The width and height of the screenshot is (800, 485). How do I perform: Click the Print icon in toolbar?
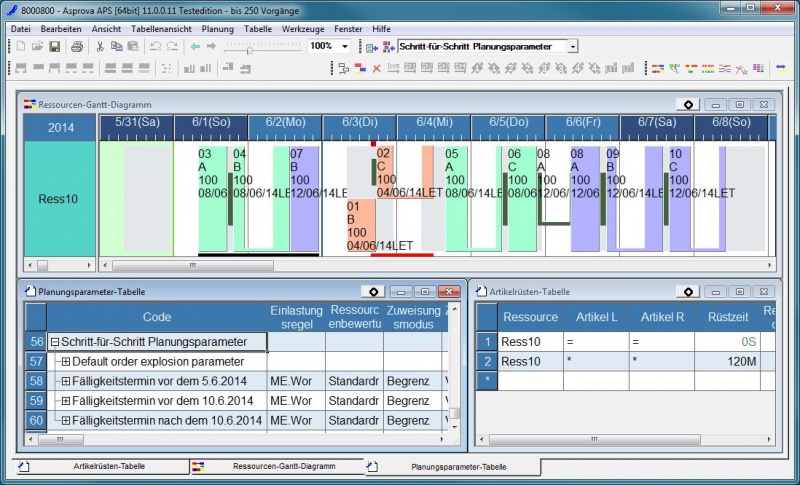coord(76,47)
